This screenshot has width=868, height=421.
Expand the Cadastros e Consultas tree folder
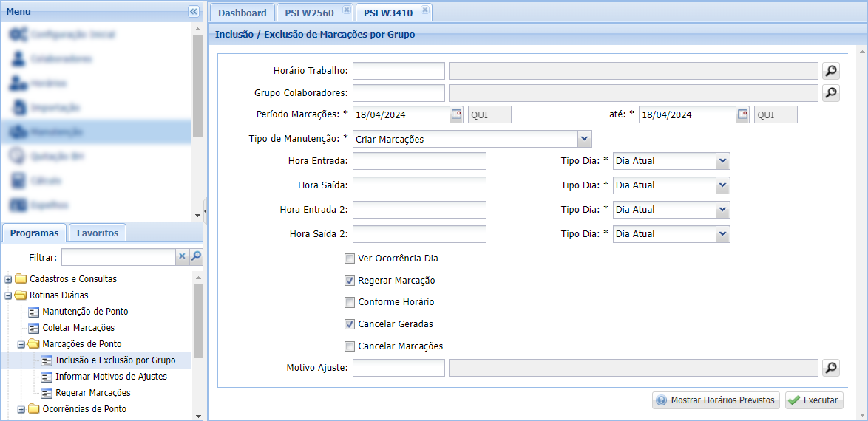click(9, 279)
